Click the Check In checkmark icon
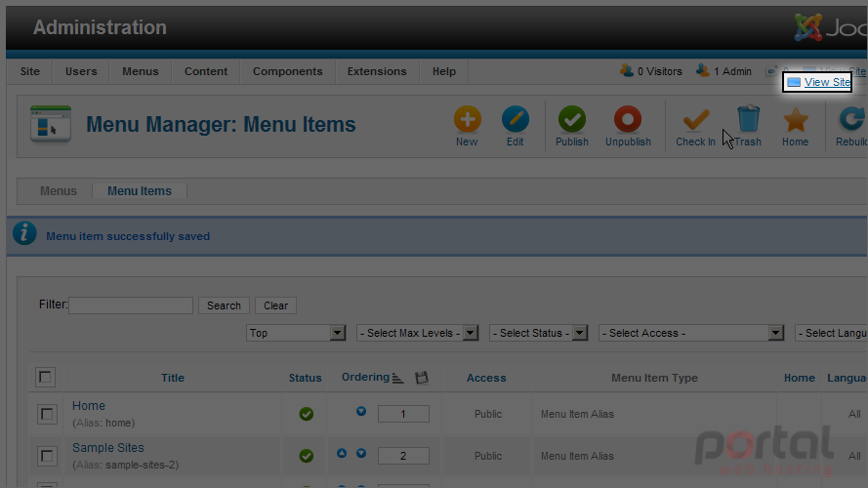868x488 pixels. click(696, 119)
